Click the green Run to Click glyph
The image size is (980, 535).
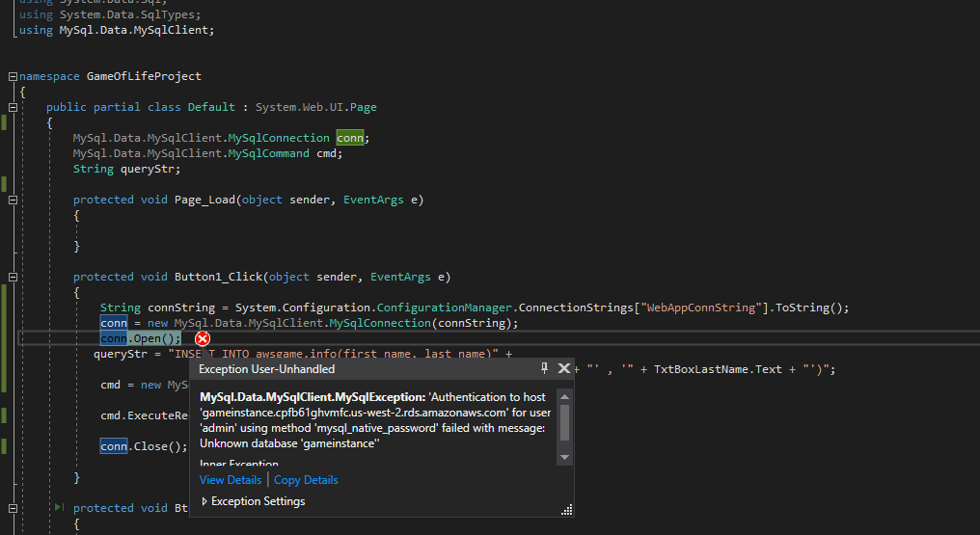tap(59, 508)
